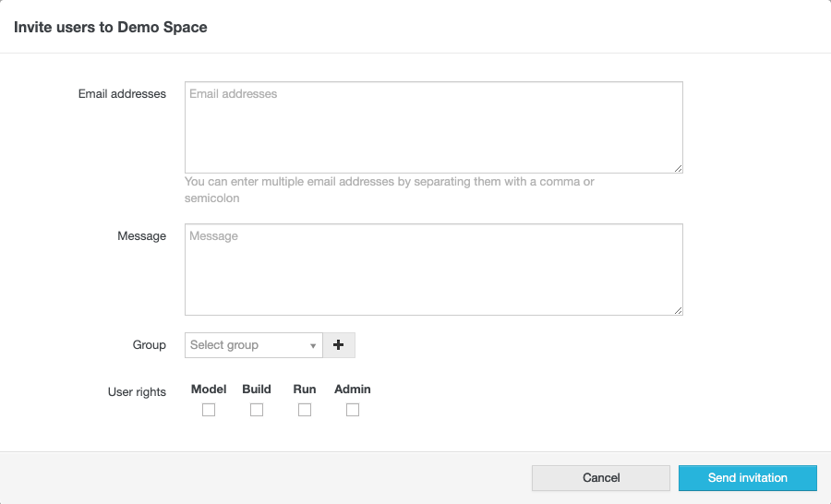Image resolution: width=831 pixels, height=504 pixels.
Task: Check the Run user right checkbox
Action: coord(305,410)
